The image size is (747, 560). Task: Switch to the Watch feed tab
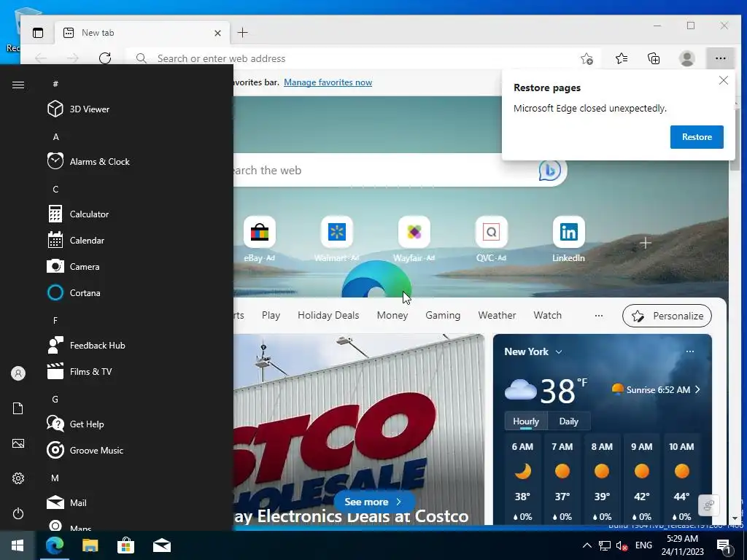point(547,315)
